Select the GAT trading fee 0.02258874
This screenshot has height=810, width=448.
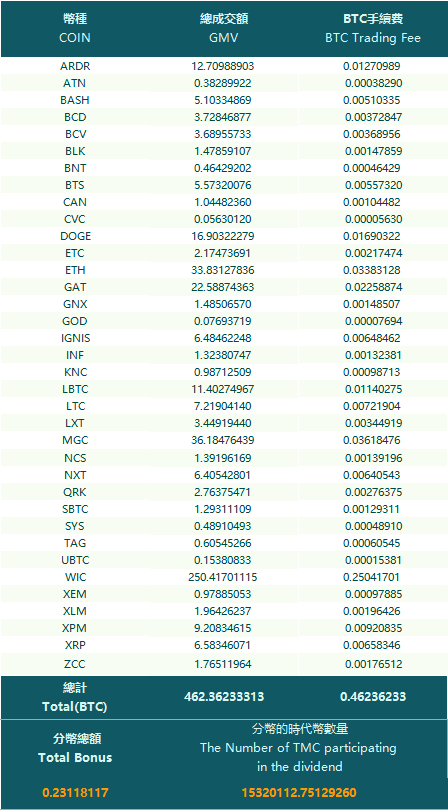[372, 287]
